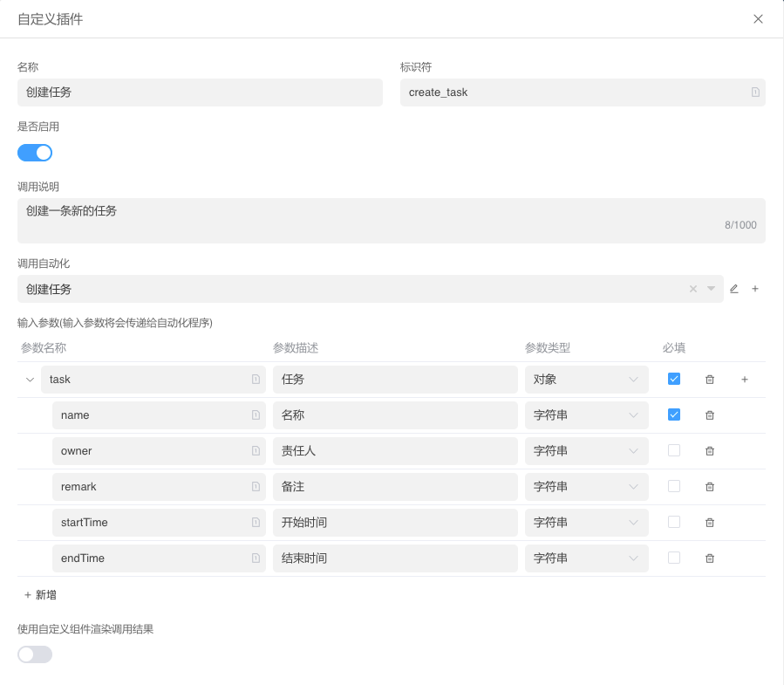Close the 自定义插件 dialog
This screenshot has height=685, width=784.
point(758,19)
